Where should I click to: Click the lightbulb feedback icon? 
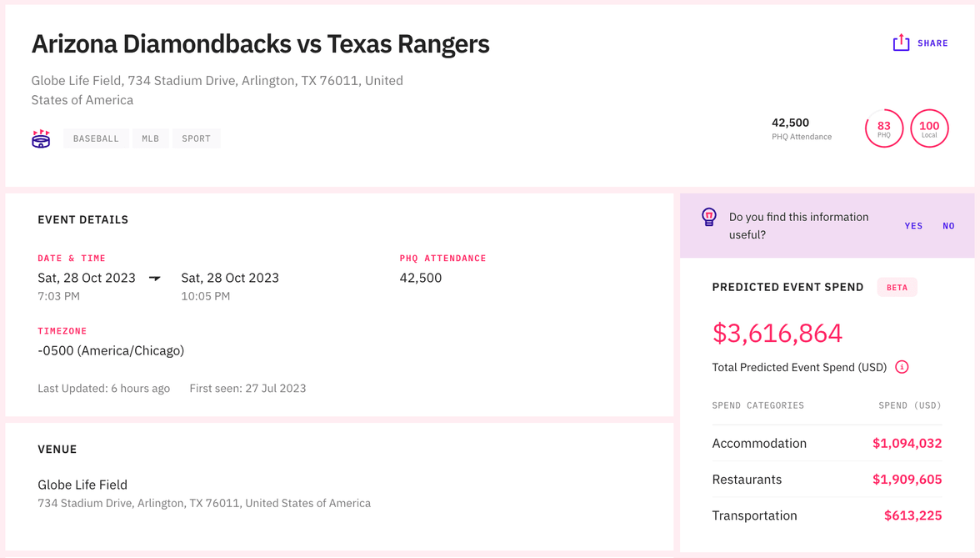(x=709, y=218)
